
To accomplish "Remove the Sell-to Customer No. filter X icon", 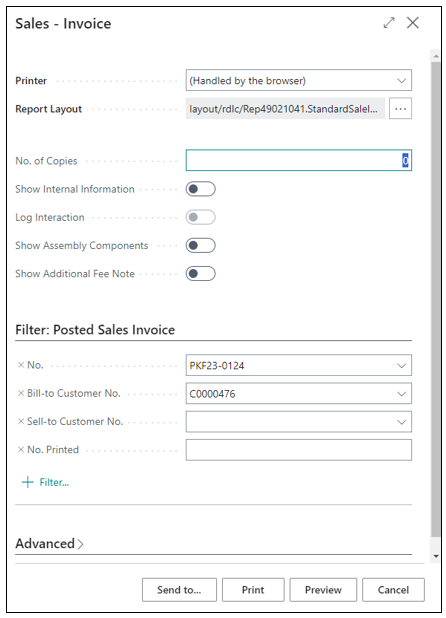I will coord(21,422).
